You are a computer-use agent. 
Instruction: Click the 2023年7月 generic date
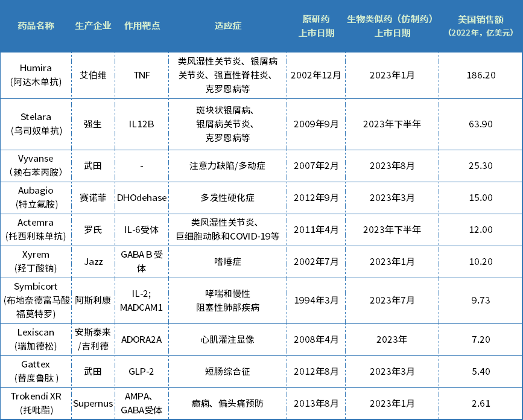tap(392, 301)
